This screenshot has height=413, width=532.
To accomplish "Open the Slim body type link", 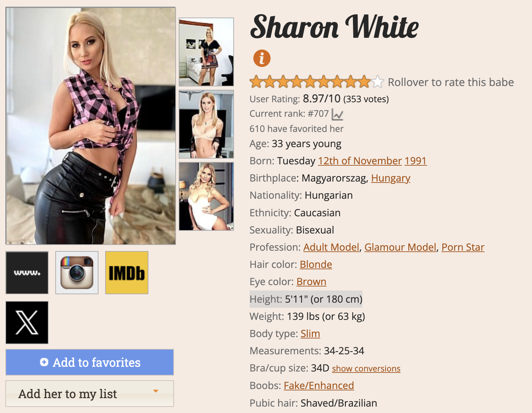I will coord(310,334).
